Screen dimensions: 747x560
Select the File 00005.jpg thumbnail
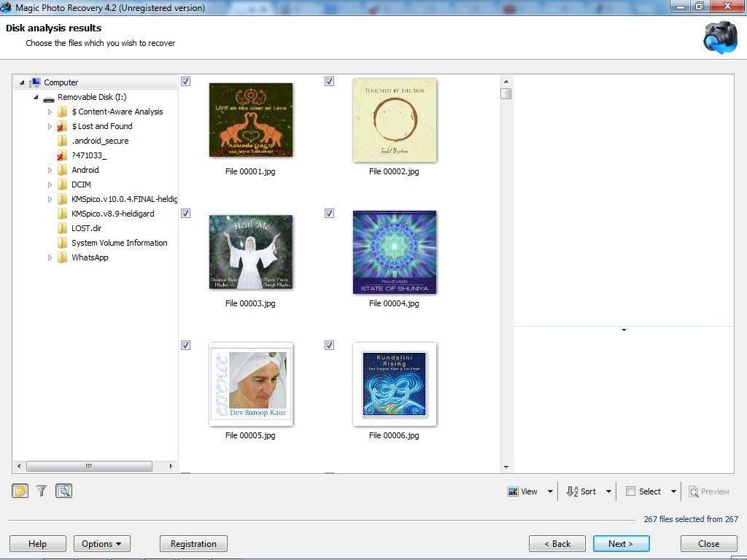point(251,384)
